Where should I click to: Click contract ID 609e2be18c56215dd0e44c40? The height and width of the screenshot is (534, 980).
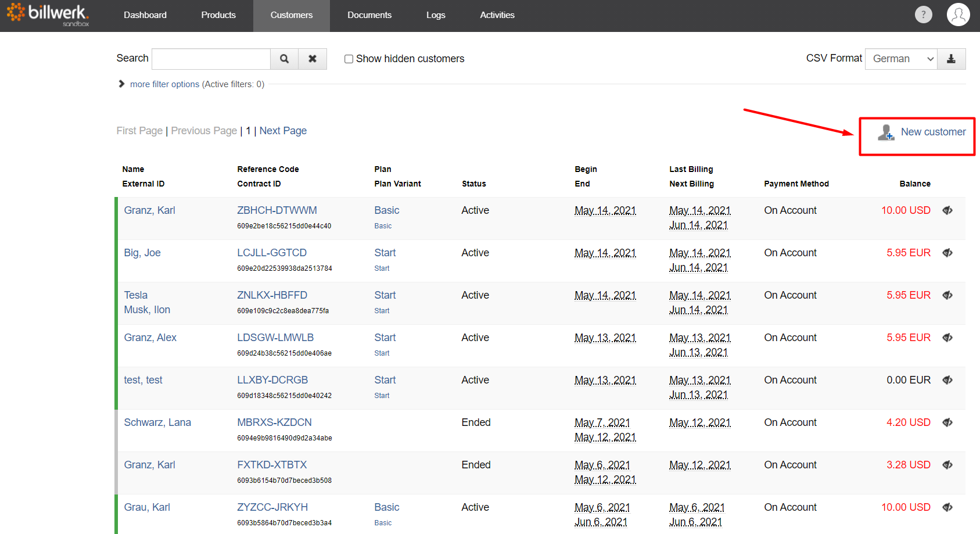pyautogui.click(x=284, y=226)
